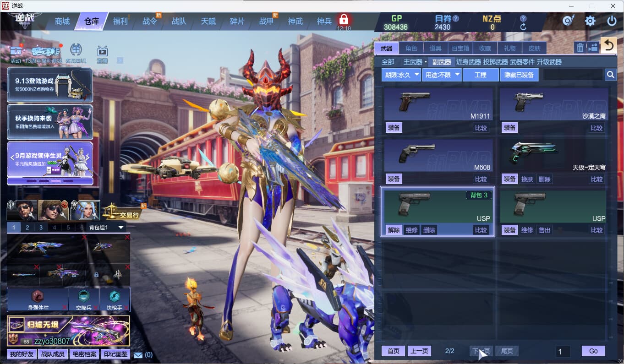The width and height of the screenshot is (624, 364).
Task: Click the blue-haired female character portrait
Action: tap(85, 210)
